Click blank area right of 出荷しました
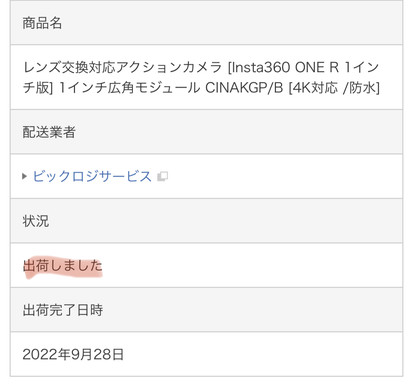Screen dimensions: 413x387 tap(253, 266)
